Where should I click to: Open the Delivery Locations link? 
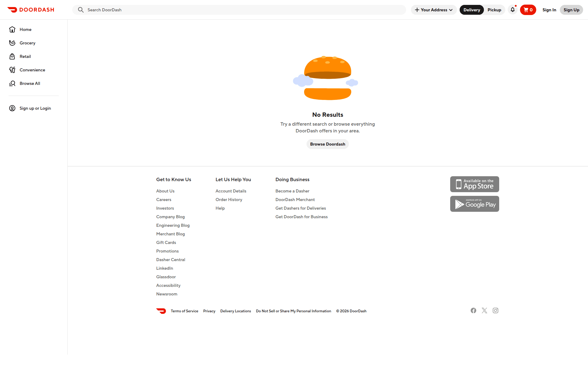tap(236, 311)
